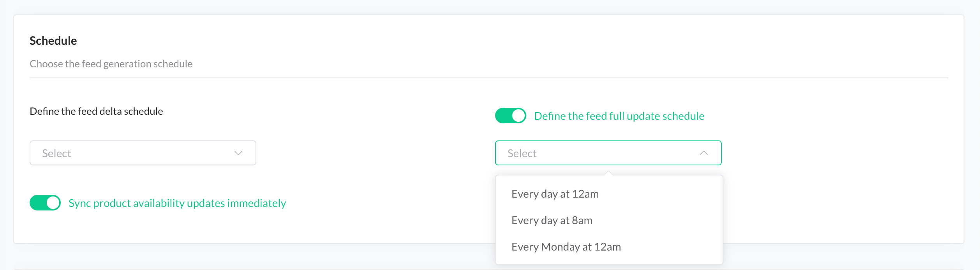
Task: Click the divider line under the schedule subtitle
Action: tap(488, 78)
